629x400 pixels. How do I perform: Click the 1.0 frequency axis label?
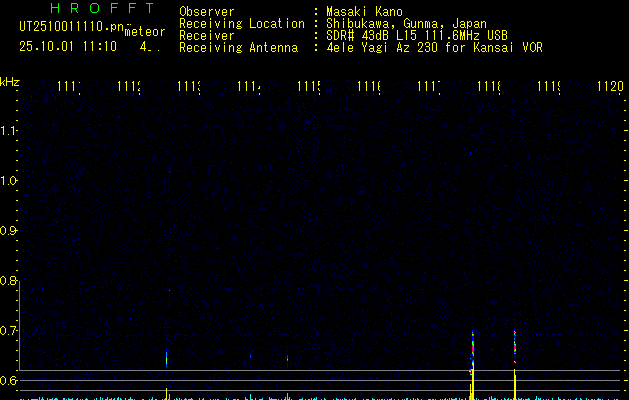8,181
